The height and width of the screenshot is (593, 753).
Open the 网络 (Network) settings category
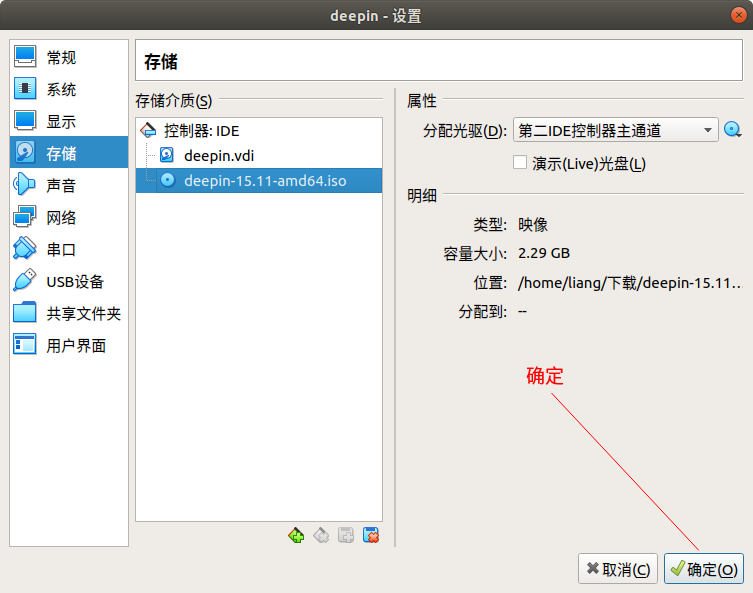pos(69,217)
